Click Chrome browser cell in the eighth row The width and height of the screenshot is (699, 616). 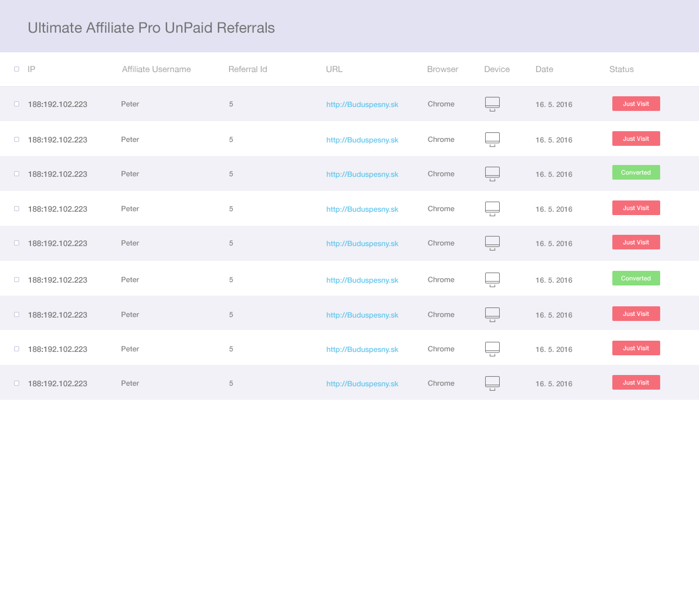point(441,349)
